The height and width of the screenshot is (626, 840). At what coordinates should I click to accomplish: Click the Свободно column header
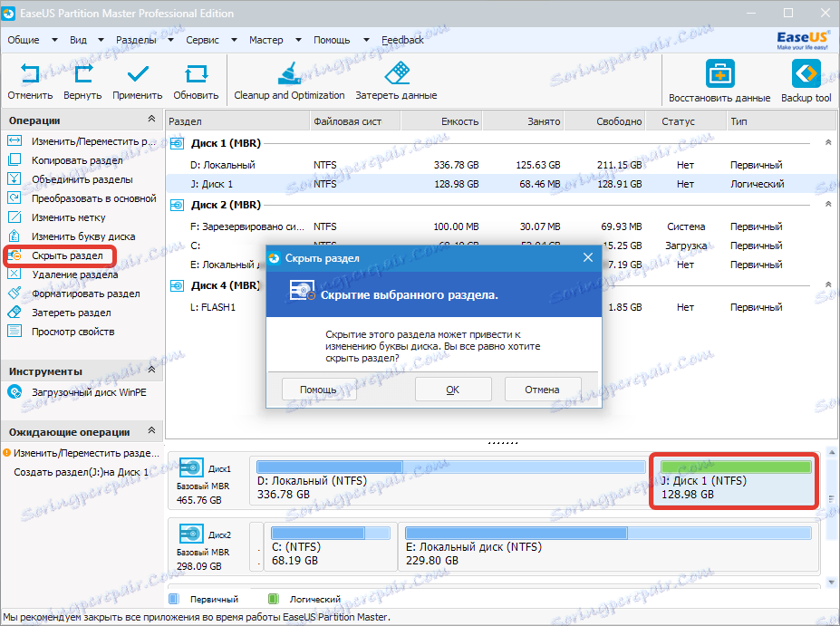tap(604, 121)
